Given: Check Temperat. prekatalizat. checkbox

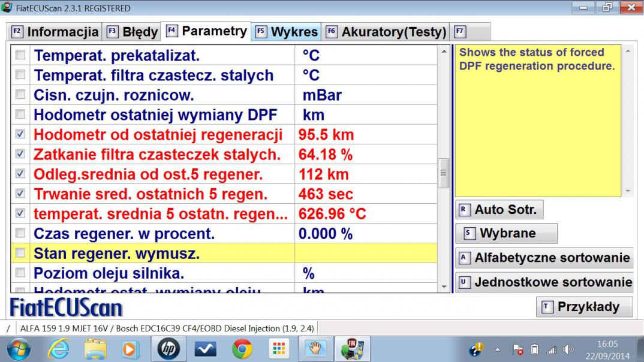Looking at the screenshot, I should click(x=20, y=55).
